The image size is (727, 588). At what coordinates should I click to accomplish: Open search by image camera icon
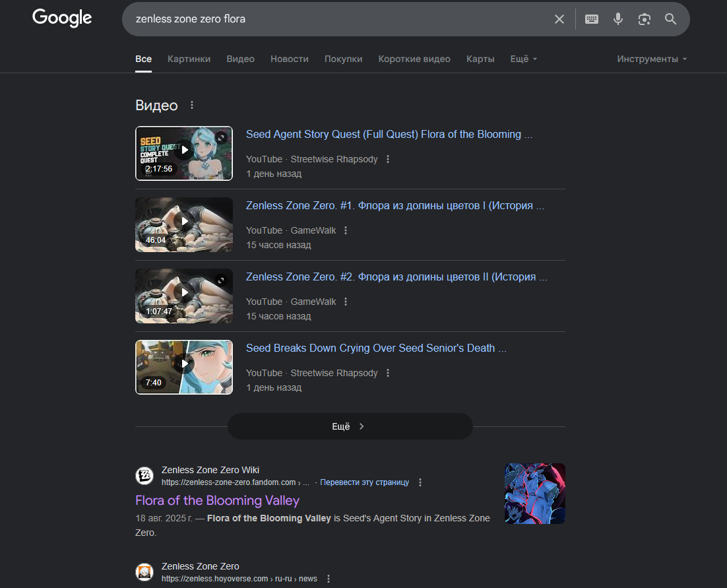[x=645, y=19]
